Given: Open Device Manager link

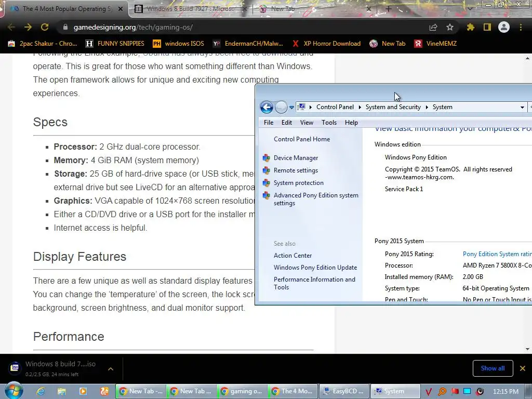Looking at the screenshot, I should 296,158.
